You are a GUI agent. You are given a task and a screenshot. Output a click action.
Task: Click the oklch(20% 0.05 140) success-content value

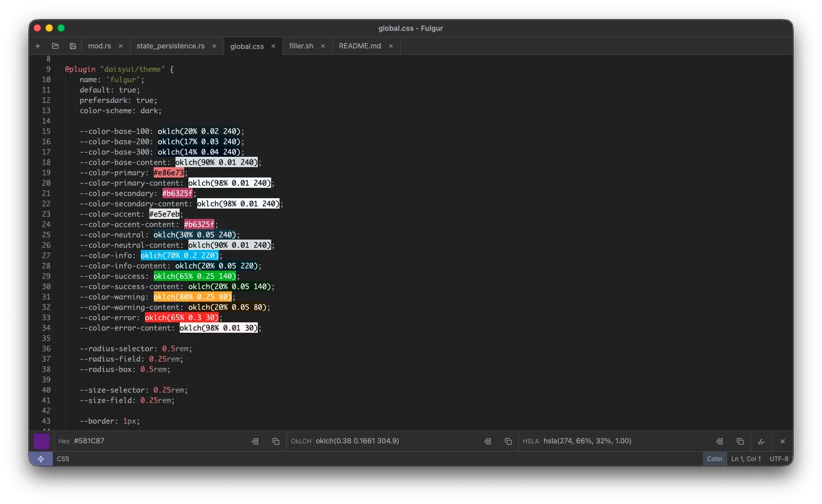pos(230,287)
